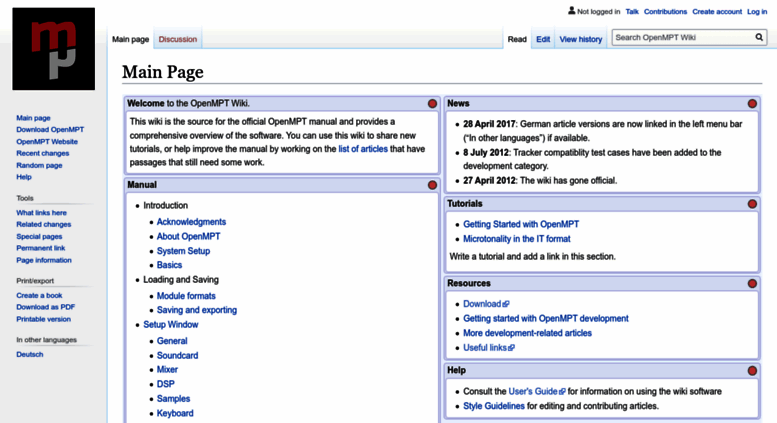Switch to the Main page tab

point(130,39)
